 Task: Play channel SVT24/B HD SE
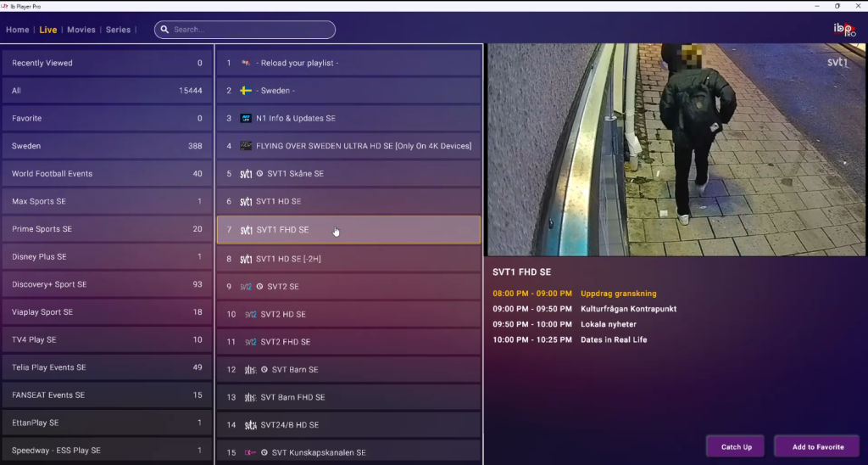pyautogui.click(x=348, y=425)
